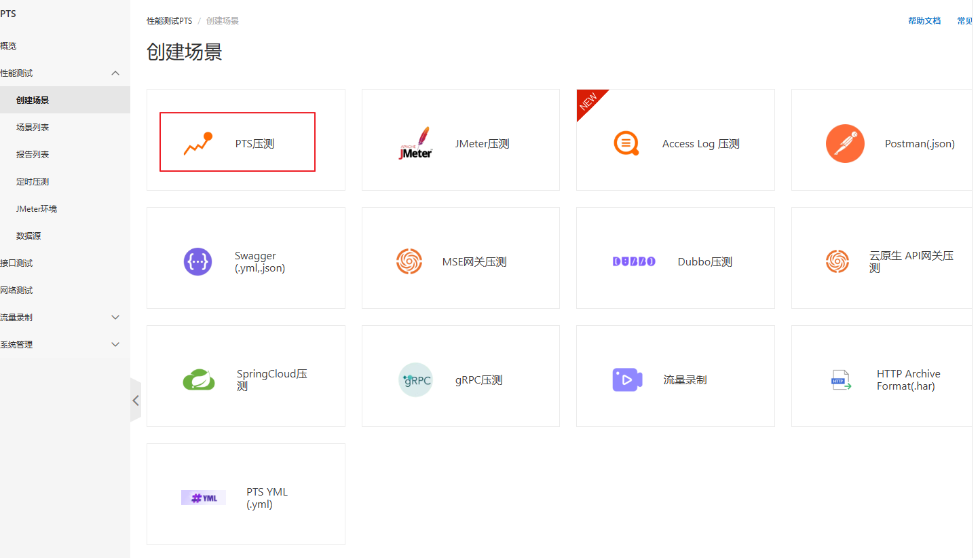Screen dimensions: 980x558
Task: Choose the Swagger (.yml,.json) label
Action: (260, 262)
